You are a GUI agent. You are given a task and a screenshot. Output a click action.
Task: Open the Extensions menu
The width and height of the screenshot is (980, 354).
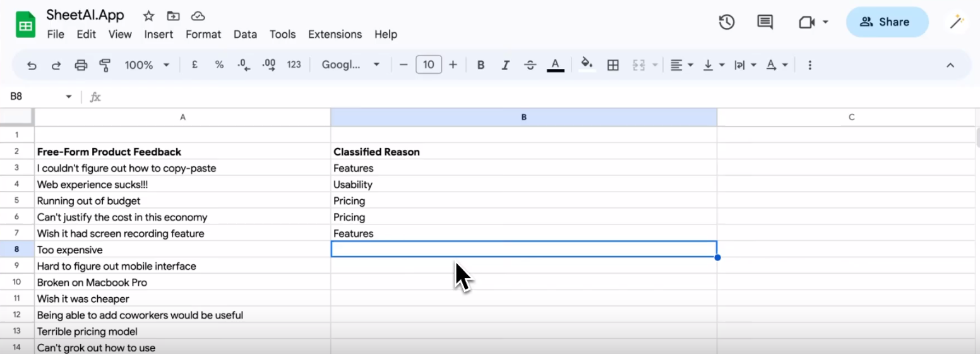[335, 34]
